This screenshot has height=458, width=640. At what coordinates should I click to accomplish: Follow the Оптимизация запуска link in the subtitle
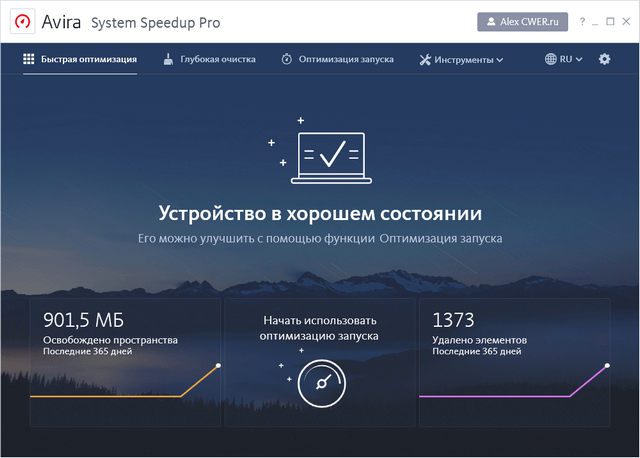coord(441,239)
